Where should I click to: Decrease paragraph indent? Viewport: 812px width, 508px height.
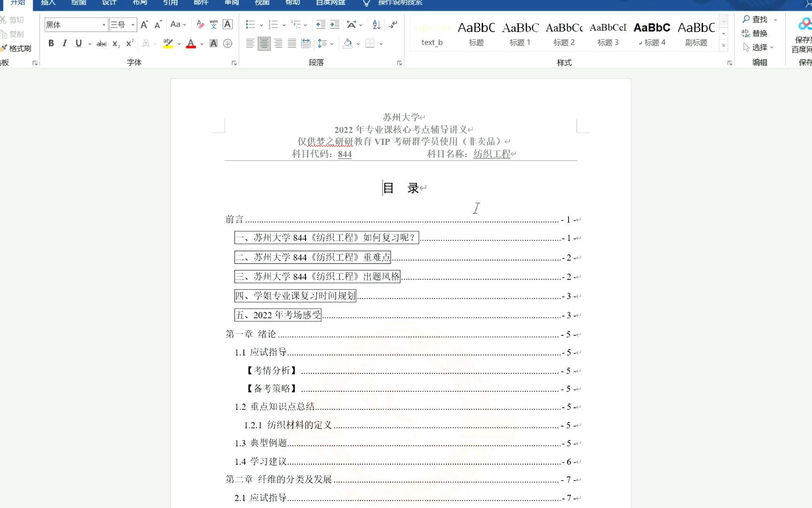(x=320, y=24)
